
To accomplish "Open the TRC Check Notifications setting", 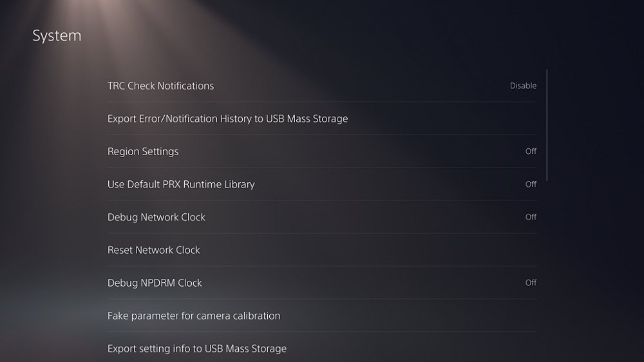I will 160,86.
